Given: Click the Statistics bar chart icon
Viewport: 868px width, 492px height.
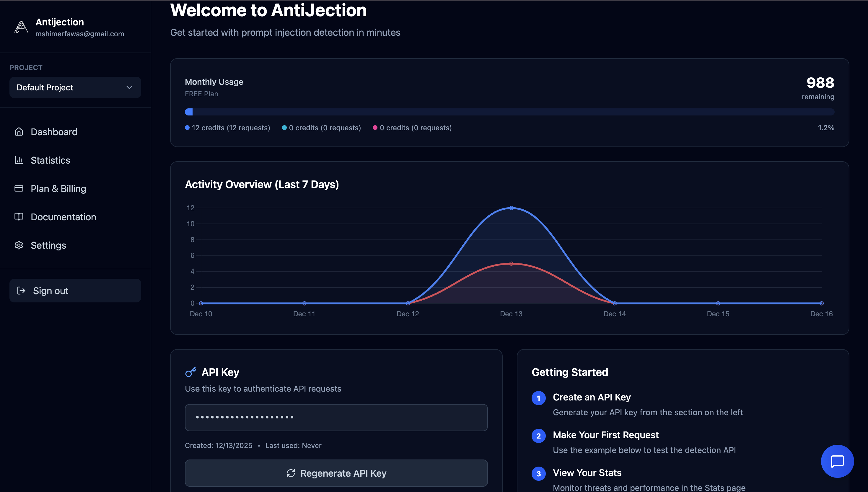Looking at the screenshot, I should click(19, 160).
